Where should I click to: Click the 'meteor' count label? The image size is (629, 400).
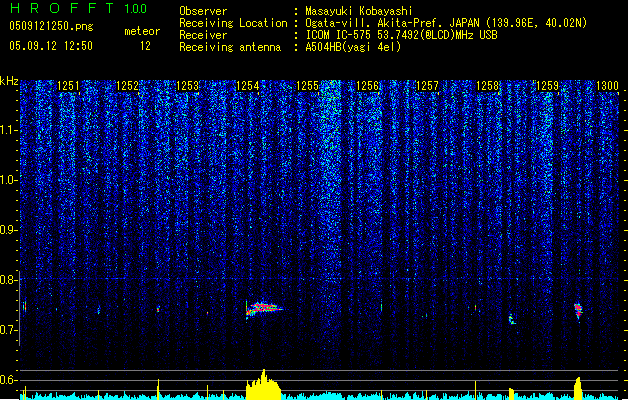click(x=142, y=31)
